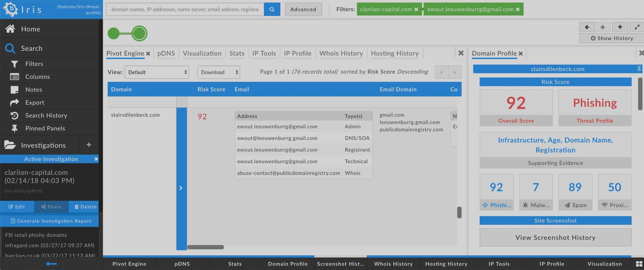Viewport: 644px width, 270px height.
Task: Close the left panel group with X
Action: (461, 53)
